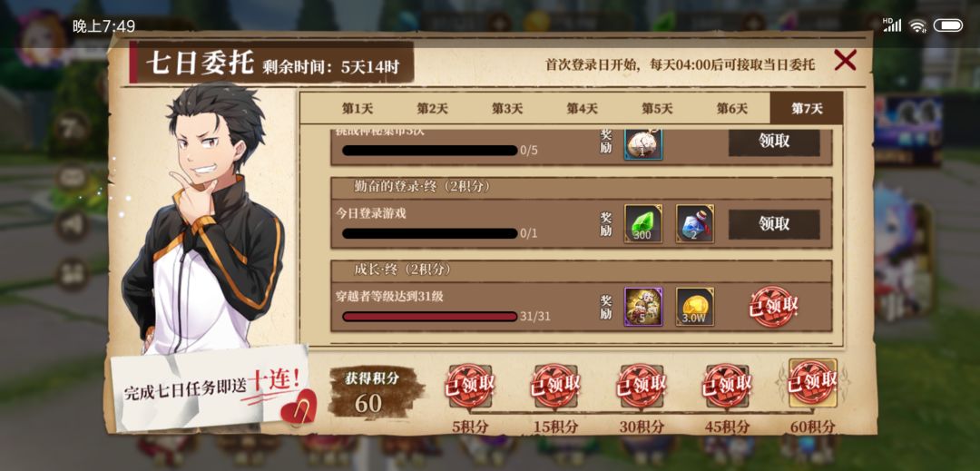Tap the pocket watch reward icon
The height and width of the screenshot is (471, 980).
click(x=643, y=144)
